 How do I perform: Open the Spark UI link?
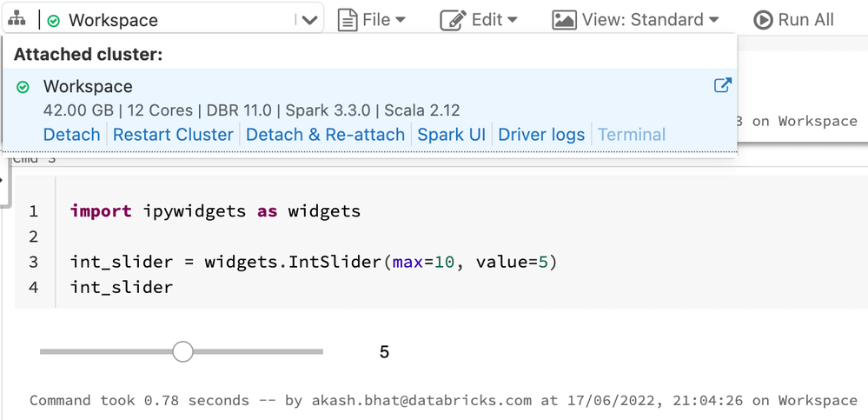(451, 135)
